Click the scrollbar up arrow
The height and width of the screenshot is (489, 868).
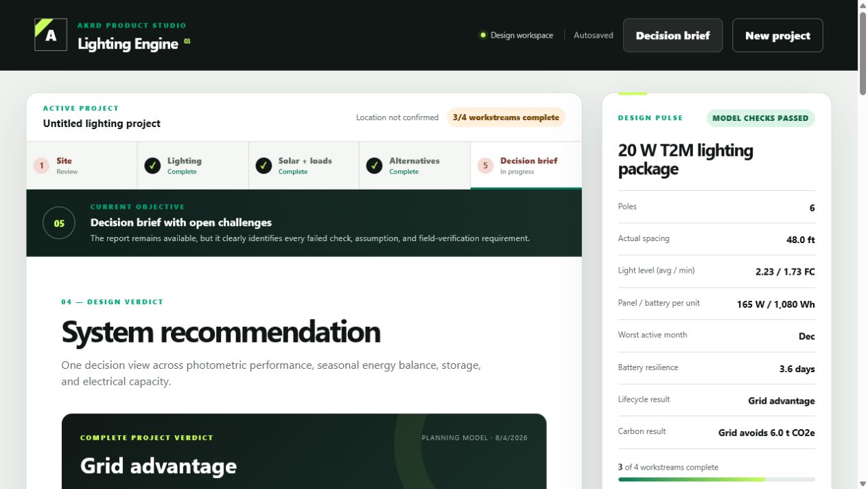click(863, 5)
